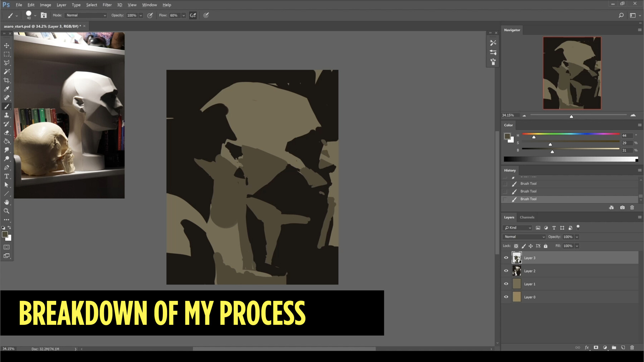Select the Crop tool
Screen dimensions: 644x362
coord(6,80)
